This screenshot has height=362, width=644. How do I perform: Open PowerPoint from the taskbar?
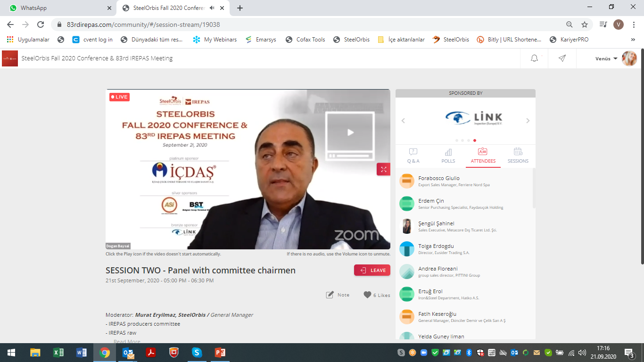220,353
